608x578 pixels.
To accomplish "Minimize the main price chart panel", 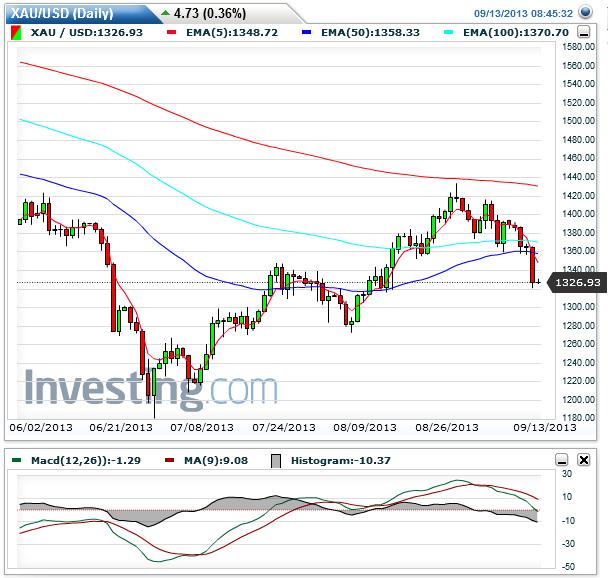I will (x=584, y=32).
